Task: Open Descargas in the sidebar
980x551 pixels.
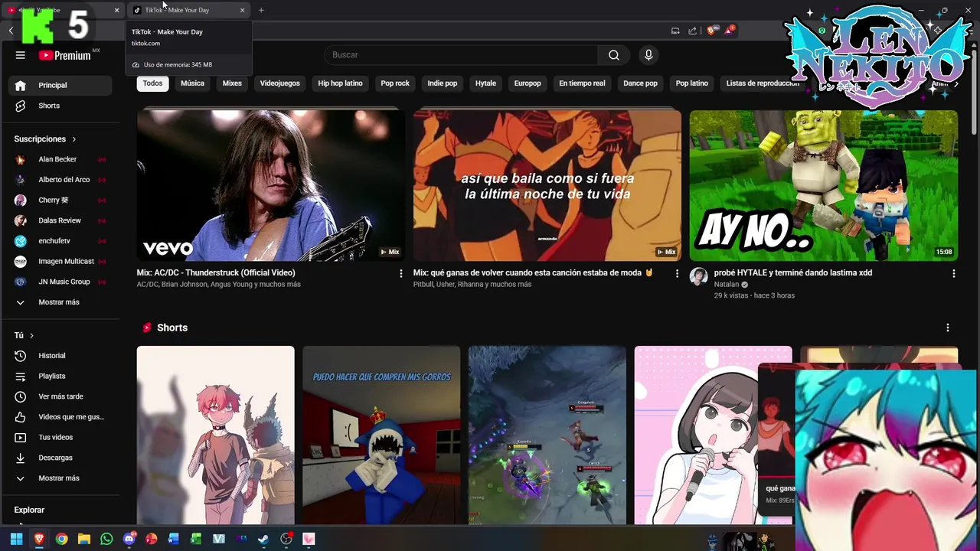Action: 60,458
